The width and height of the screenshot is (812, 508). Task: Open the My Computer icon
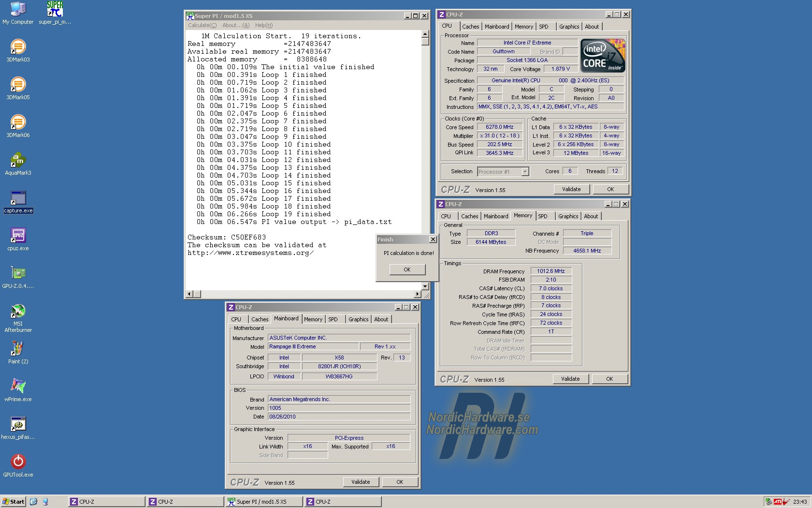coord(18,10)
